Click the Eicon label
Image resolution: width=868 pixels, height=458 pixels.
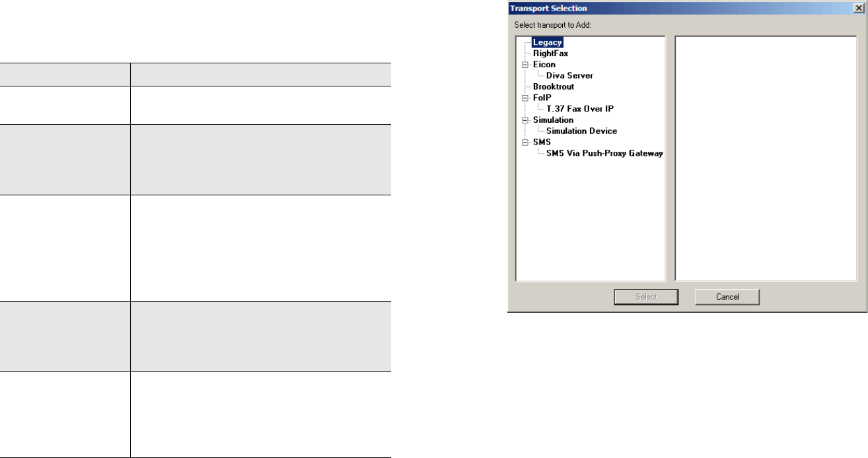point(544,65)
